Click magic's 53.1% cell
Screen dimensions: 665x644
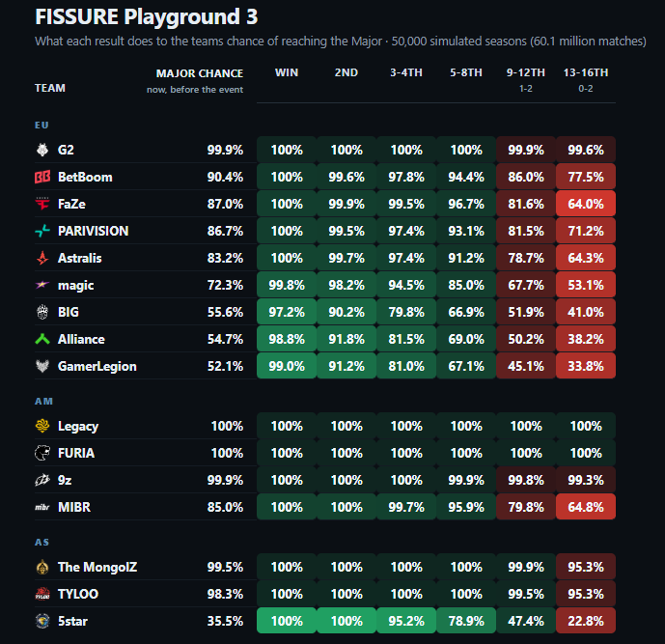point(586,285)
